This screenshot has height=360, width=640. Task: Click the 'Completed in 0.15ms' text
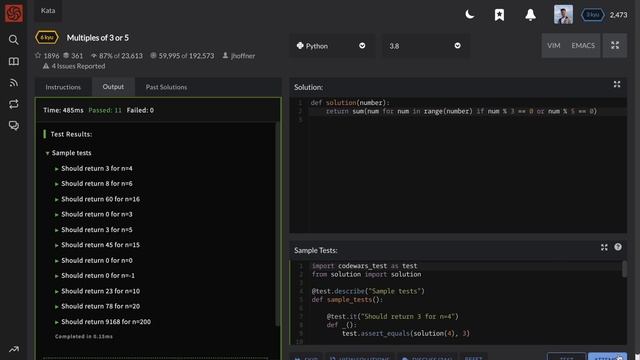[x=84, y=337]
